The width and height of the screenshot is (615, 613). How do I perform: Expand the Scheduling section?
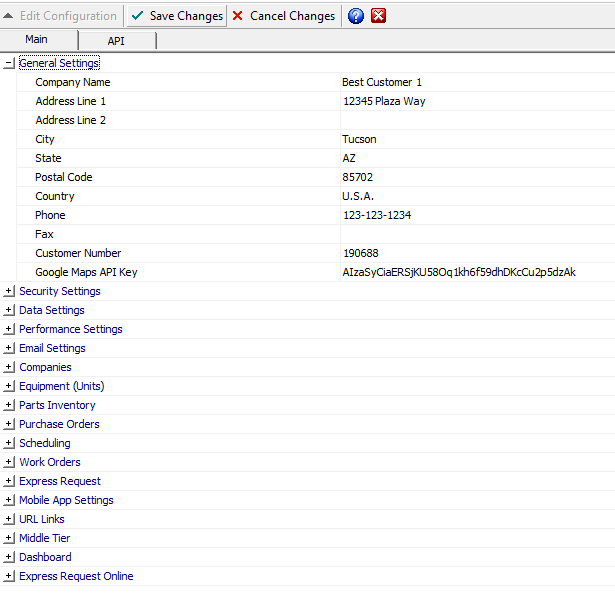[x=9, y=443]
